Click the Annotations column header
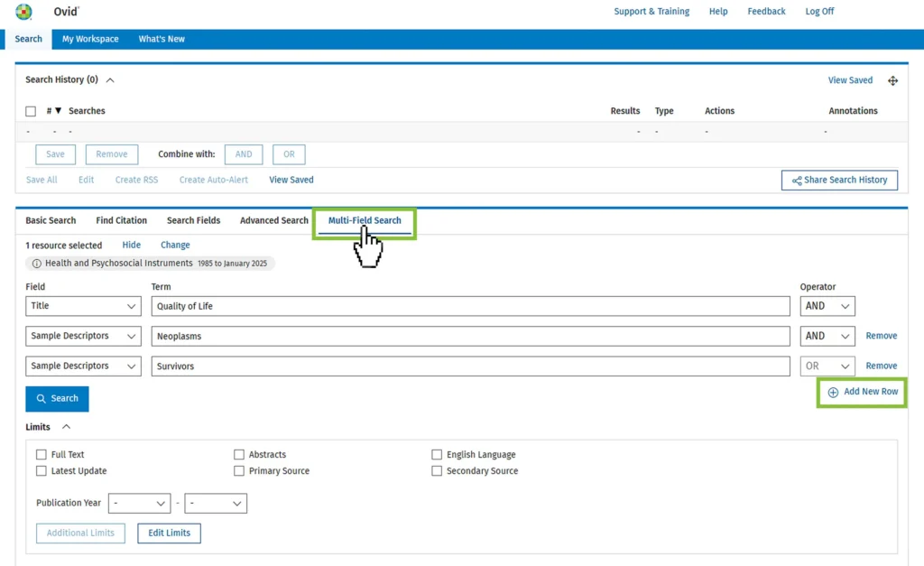 coord(853,111)
